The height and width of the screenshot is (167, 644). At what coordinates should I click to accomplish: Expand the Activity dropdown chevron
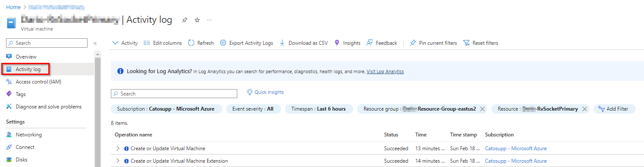pos(115,43)
